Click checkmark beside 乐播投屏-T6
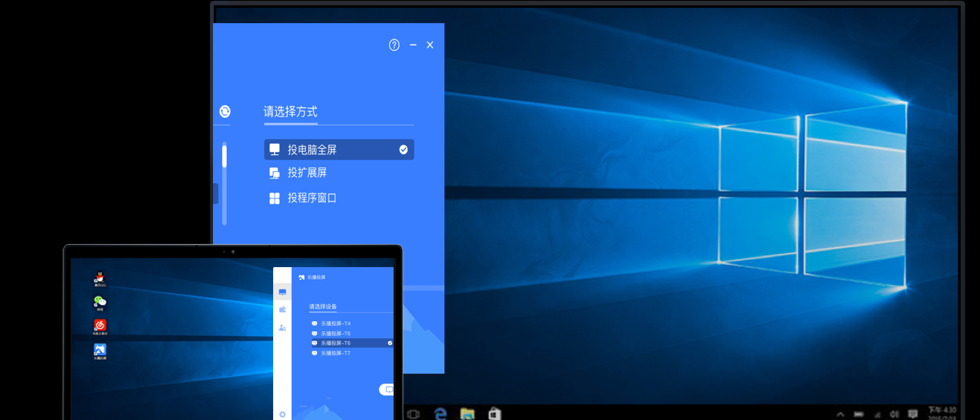This screenshot has height=420, width=980. (390, 343)
